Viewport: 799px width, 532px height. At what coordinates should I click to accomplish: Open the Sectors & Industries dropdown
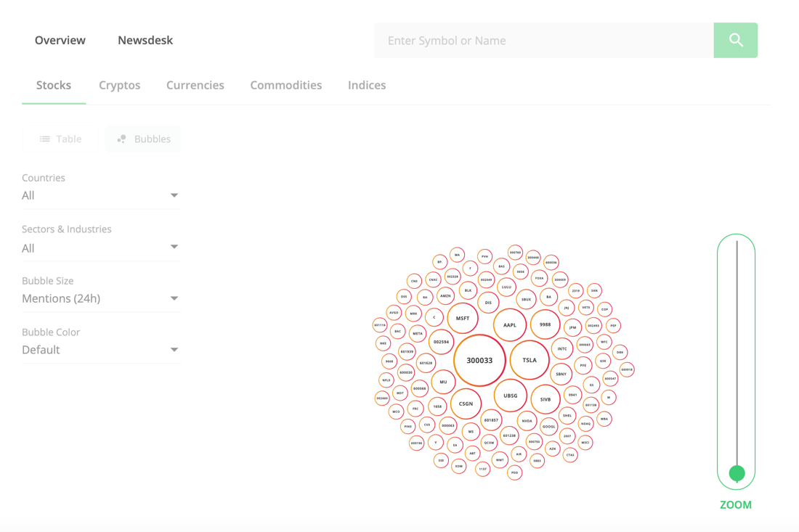pyautogui.click(x=101, y=248)
